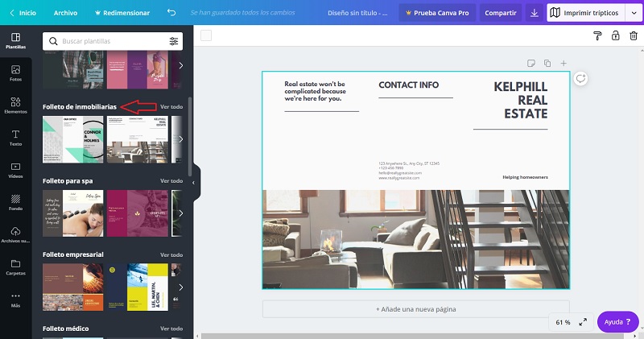The height and width of the screenshot is (339, 644).
Task: Click the download icon in top bar
Action: pyautogui.click(x=535, y=13)
